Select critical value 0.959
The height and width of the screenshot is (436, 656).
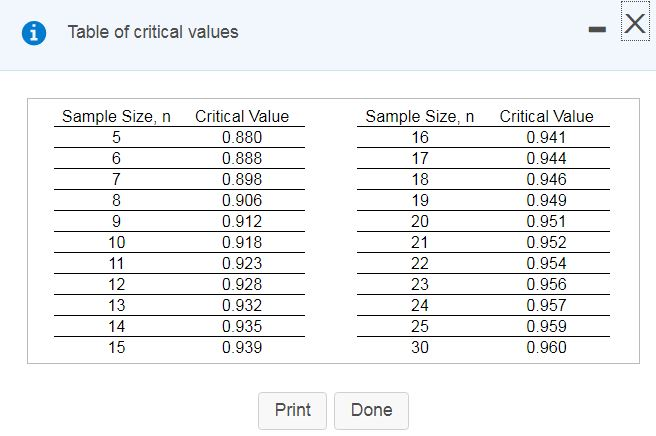click(x=546, y=326)
